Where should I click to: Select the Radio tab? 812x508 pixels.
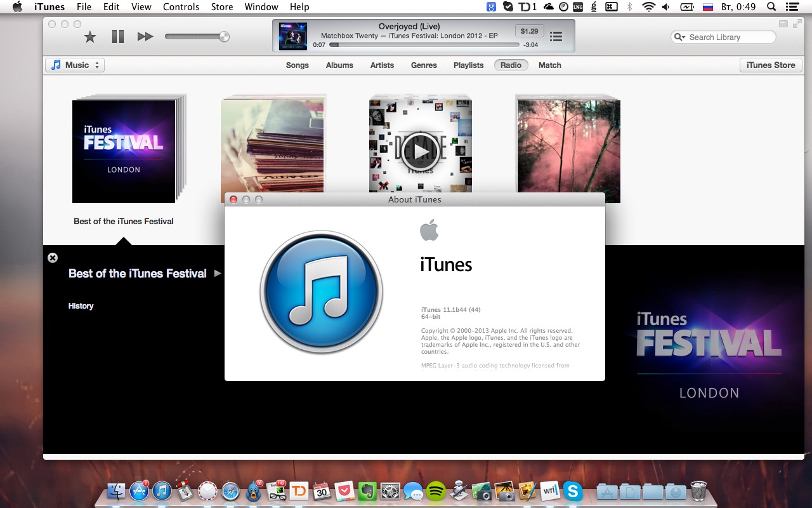[x=511, y=65]
